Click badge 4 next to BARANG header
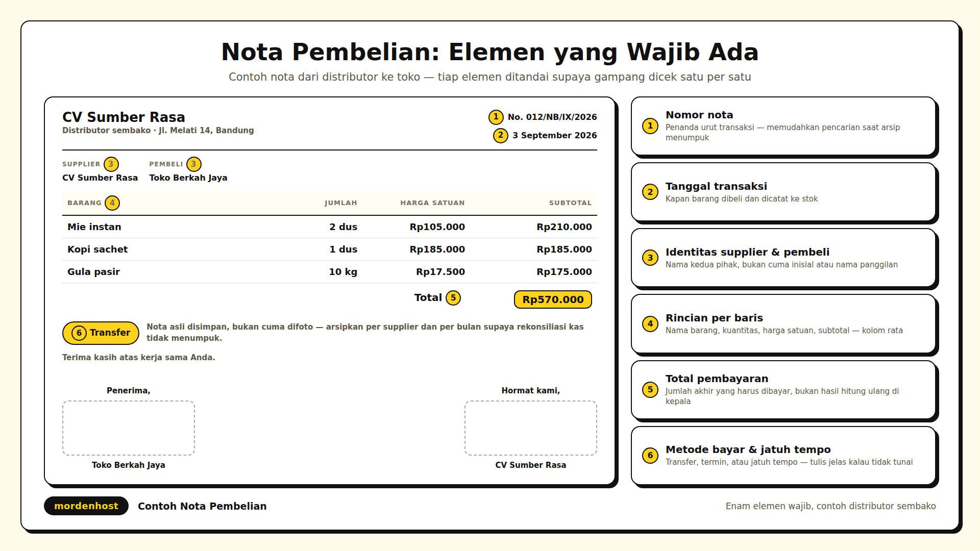Image resolution: width=980 pixels, height=551 pixels. [x=112, y=203]
